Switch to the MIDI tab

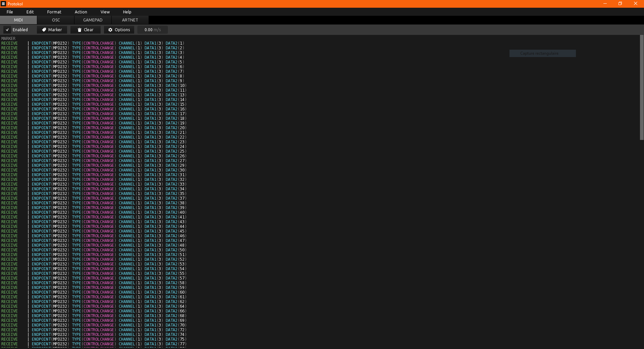18,20
